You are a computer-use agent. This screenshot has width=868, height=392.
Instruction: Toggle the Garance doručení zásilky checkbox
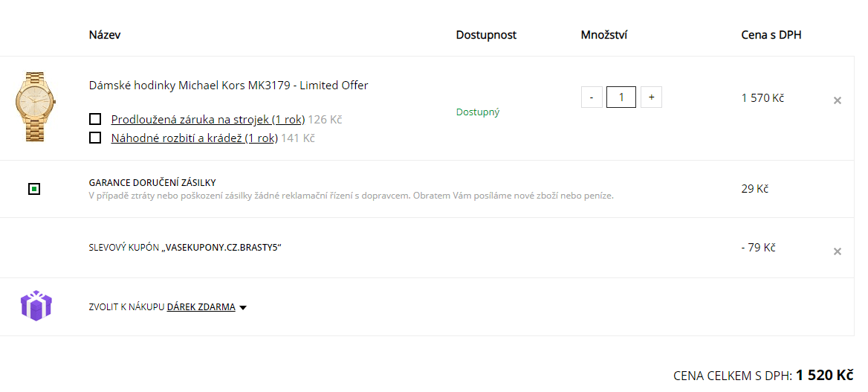pos(34,189)
